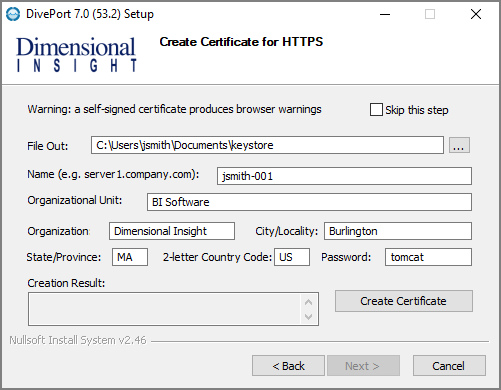Click the Creation Result: label

pos(66,283)
